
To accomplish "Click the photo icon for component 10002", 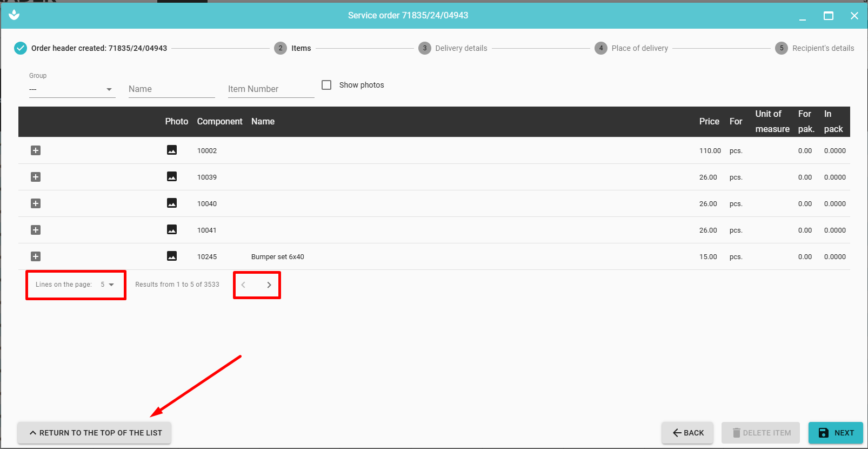I will [172, 150].
